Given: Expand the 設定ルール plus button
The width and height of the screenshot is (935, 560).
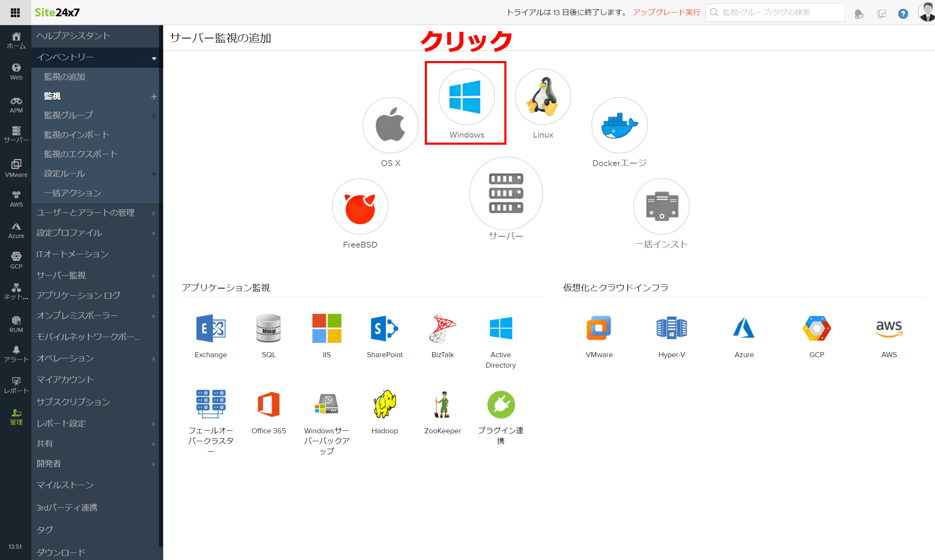Looking at the screenshot, I should (154, 174).
